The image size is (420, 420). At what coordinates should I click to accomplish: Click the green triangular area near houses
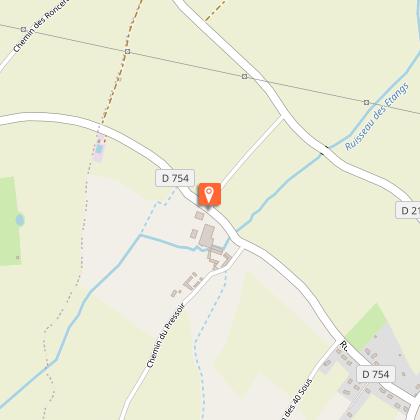tap(365, 326)
